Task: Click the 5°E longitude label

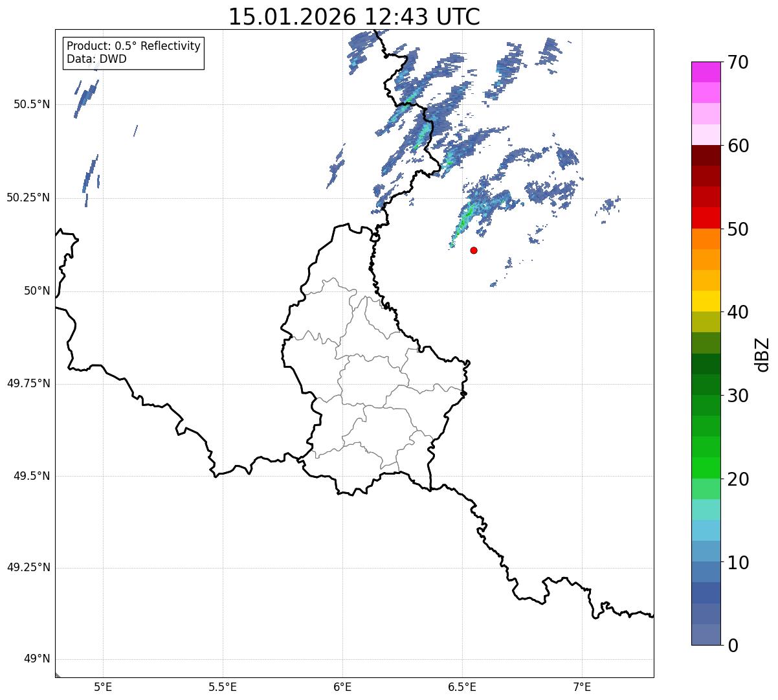Action: click(104, 686)
